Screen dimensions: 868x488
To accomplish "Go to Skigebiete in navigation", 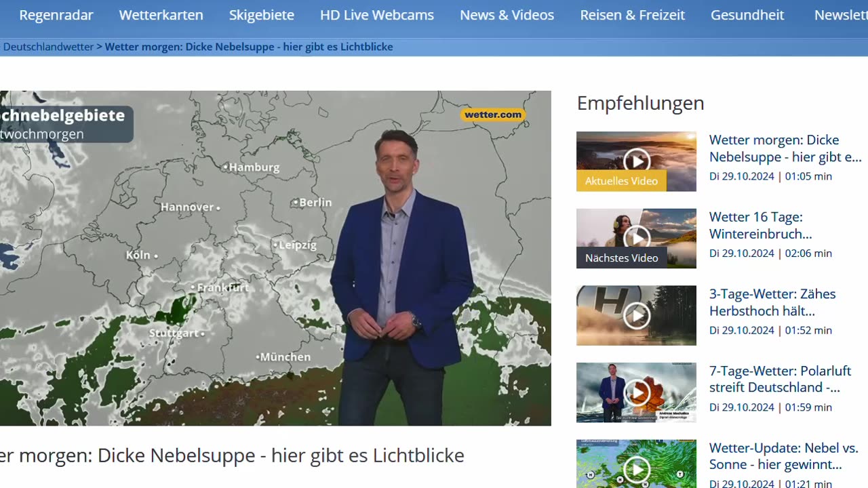I will tap(262, 15).
